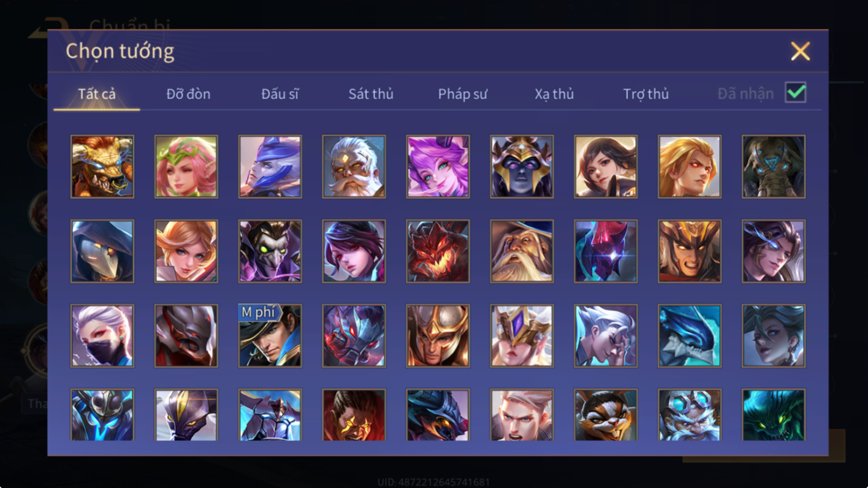The height and width of the screenshot is (488, 868).
Task: Toggle the 'Đã nhận' checkbox
Action: point(796,93)
